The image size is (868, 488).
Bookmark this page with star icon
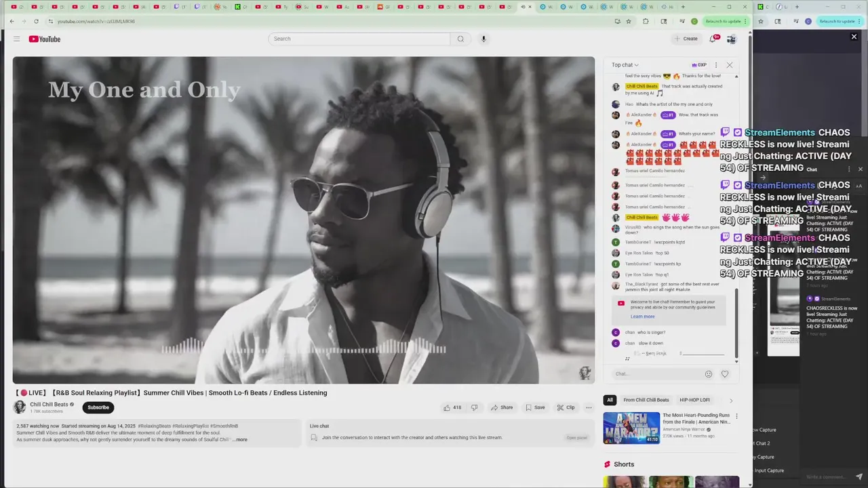point(629,21)
